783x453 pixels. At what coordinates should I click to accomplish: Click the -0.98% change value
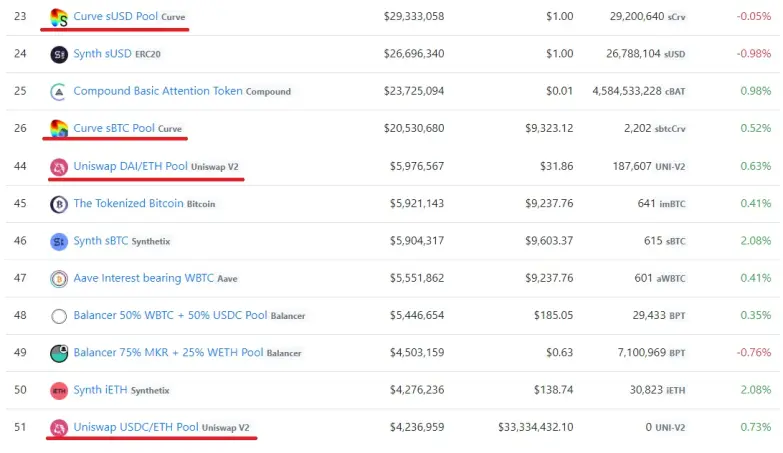click(x=754, y=53)
